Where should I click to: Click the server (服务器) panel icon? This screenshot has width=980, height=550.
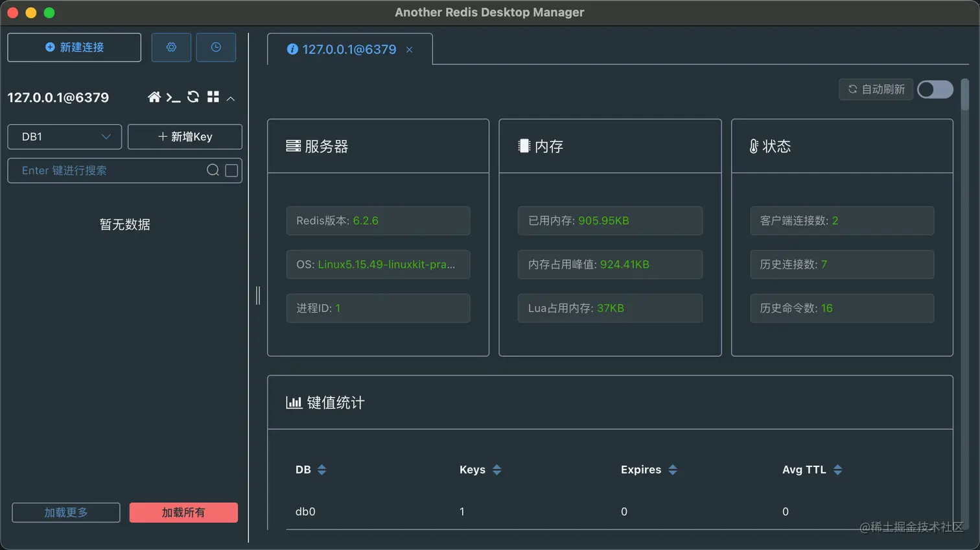tap(294, 146)
